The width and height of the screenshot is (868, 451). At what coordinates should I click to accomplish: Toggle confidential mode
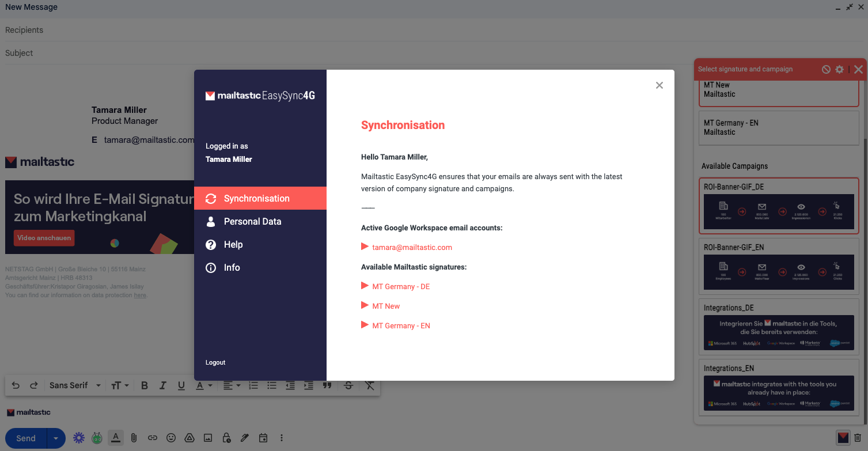226,438
